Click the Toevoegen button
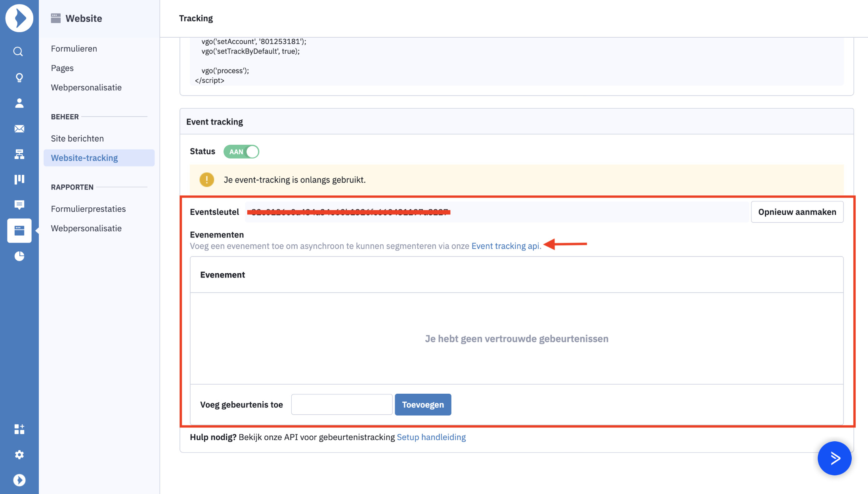Screen dimensions: 868x494 423,404
